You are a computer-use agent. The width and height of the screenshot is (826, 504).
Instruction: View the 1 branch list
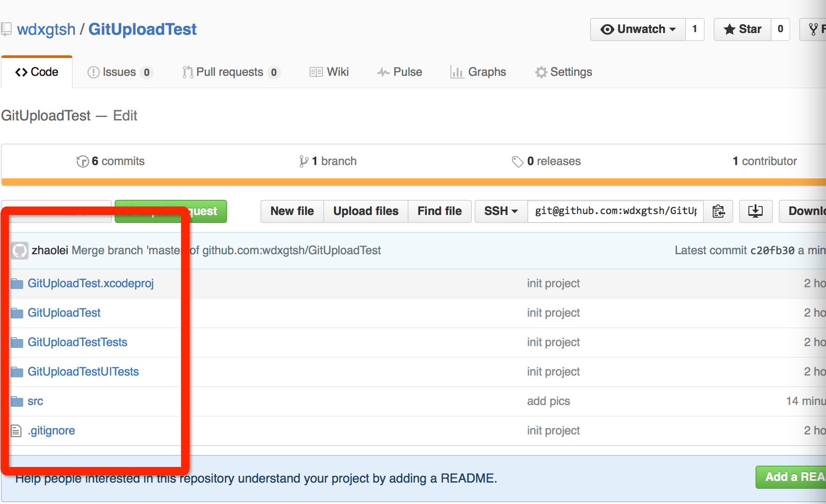[328, 161]
